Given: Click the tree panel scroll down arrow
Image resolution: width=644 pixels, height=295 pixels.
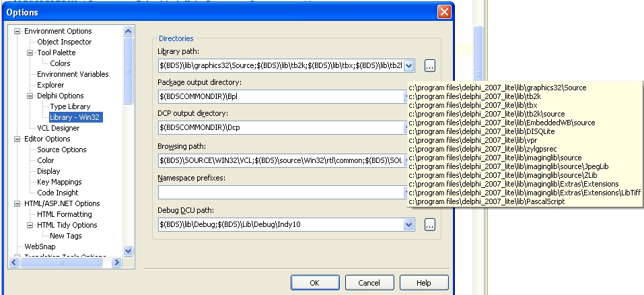Looking at the screenshot, I should point(129,251).
